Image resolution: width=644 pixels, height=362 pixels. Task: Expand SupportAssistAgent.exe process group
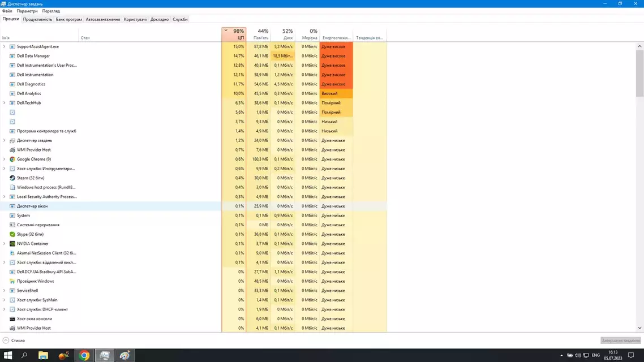[5, 46]
